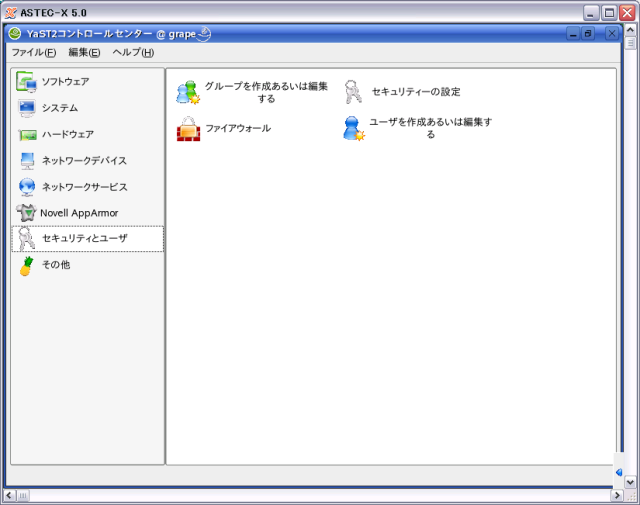Open the ハードウェア category icon
Screen dimensions: 640x505
point(26,135)
